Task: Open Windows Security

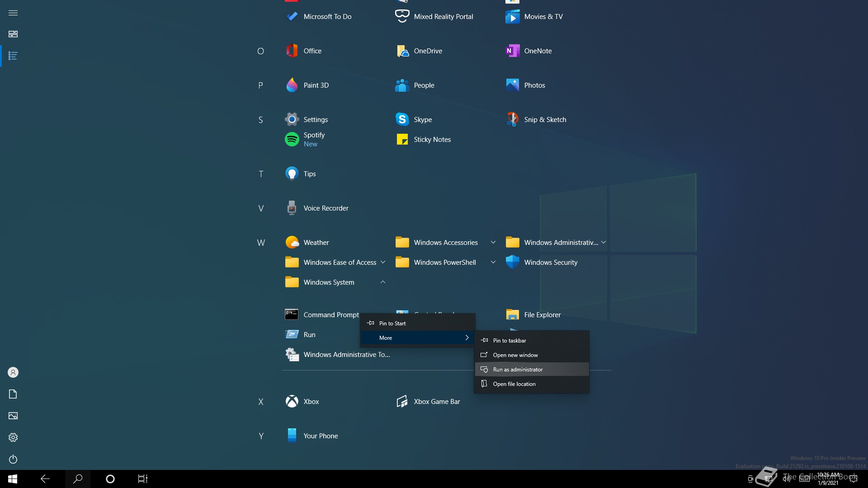Action: 542,263
